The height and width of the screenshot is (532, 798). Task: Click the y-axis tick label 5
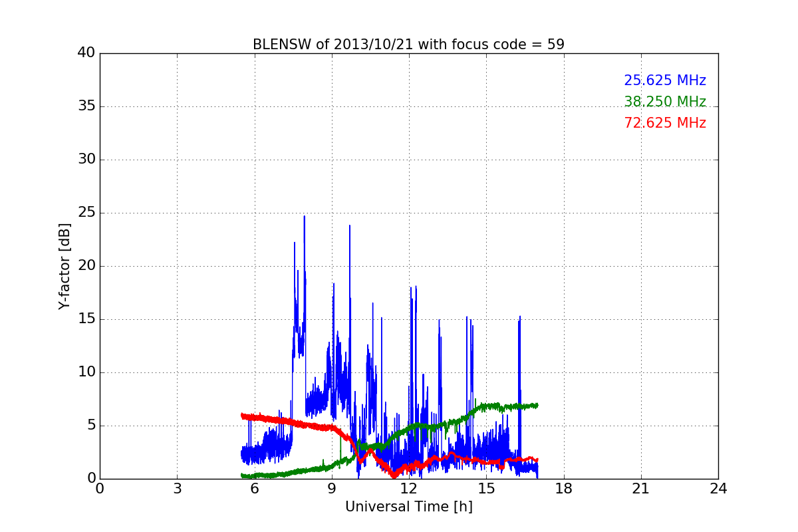tap(91, 426)
